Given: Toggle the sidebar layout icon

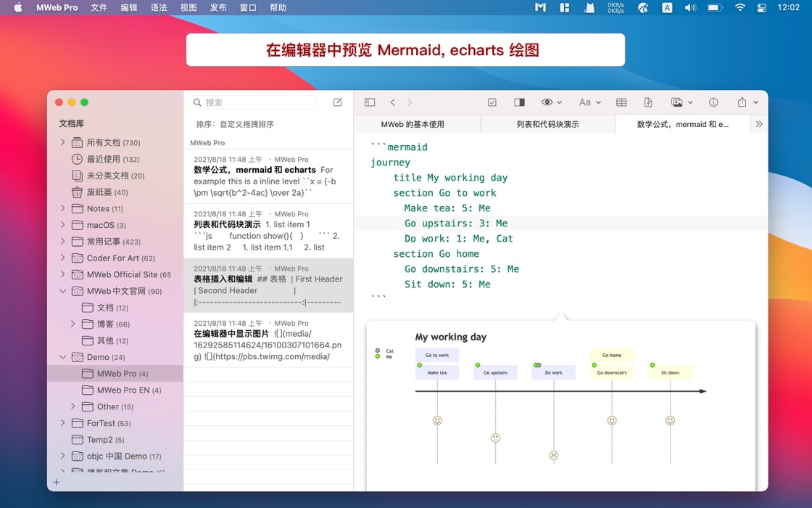Looking at the screenshot, I should [x=370, y=102].
